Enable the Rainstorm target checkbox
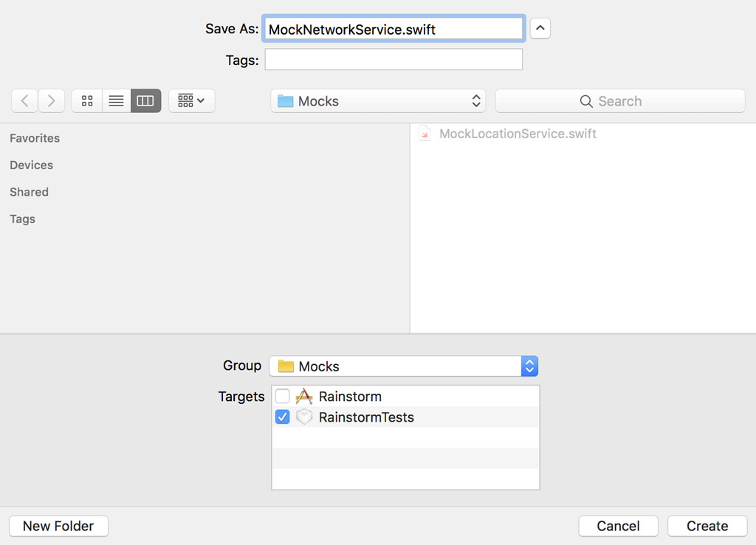756x545 pixels. click(x=282, y=396)
